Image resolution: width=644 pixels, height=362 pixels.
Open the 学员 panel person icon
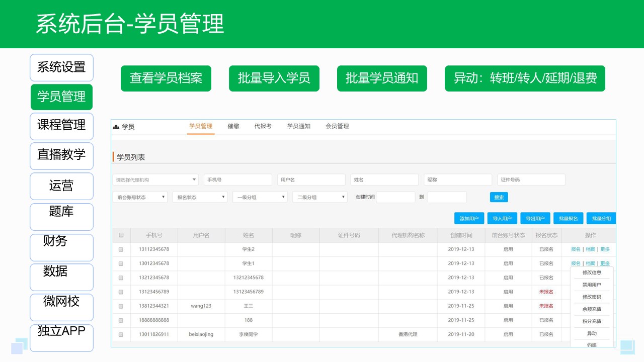(116, 126)
